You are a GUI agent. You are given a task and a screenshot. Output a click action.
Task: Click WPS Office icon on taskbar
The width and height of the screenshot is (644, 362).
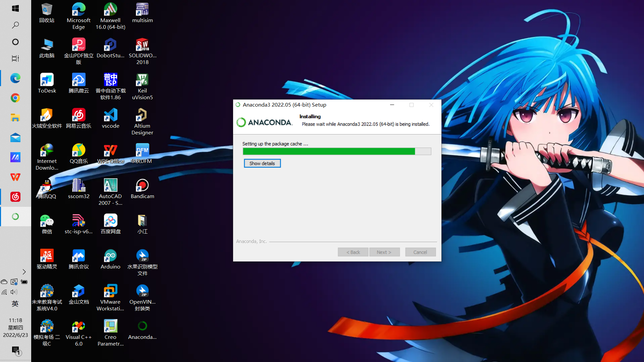click(15, 177)
